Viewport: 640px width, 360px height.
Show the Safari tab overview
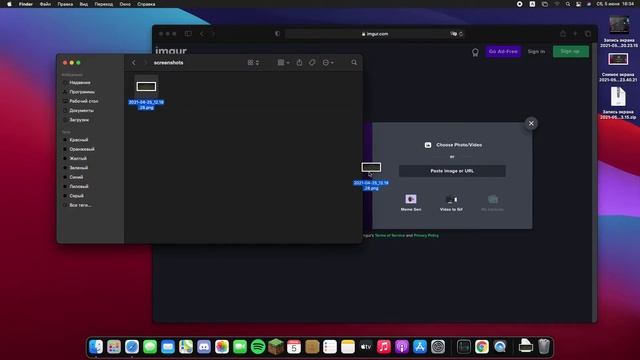pos(588,33)
